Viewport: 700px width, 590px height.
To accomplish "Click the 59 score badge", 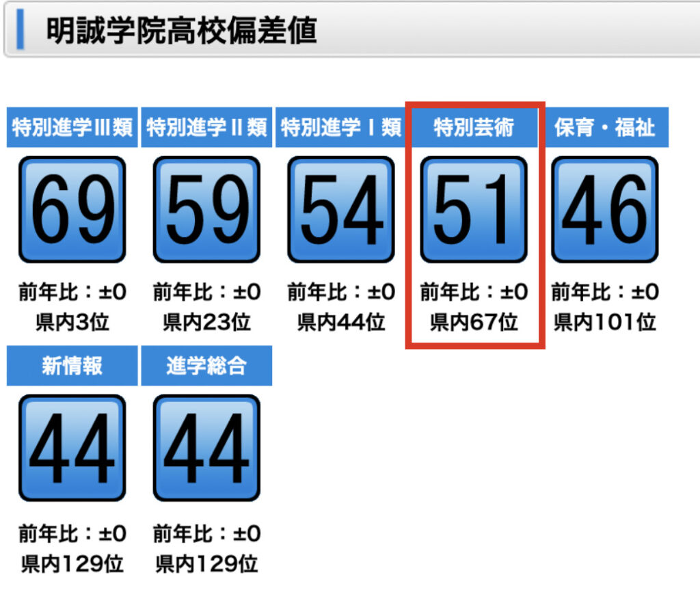I will [206, 209].
